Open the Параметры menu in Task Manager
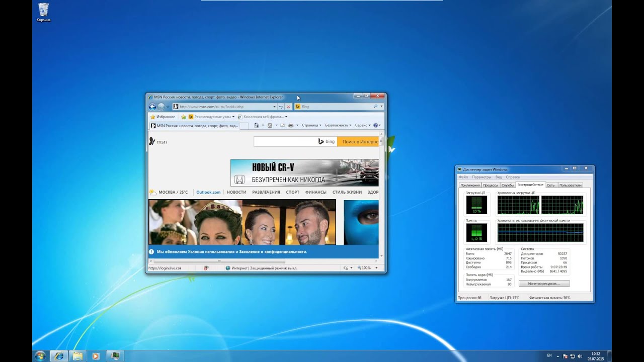The height and width of the screenshot is (362, 644). (481, 177)
